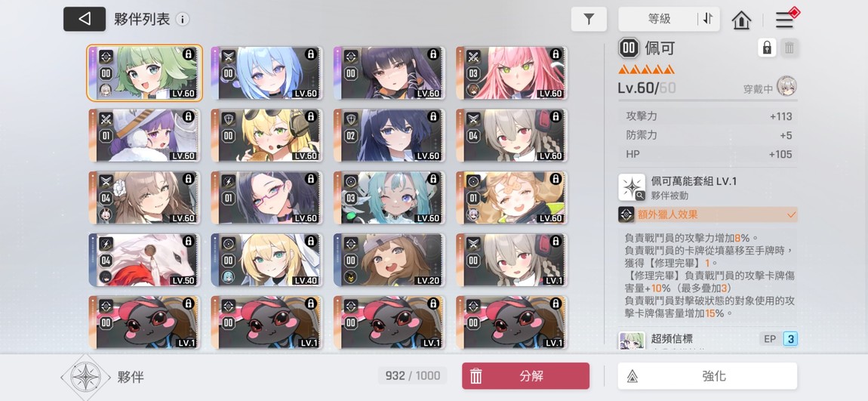The width and height of the screenshot is (868, 401).
Task: Open the 超頻信標 skill entry
Action: tap(708, 339)
